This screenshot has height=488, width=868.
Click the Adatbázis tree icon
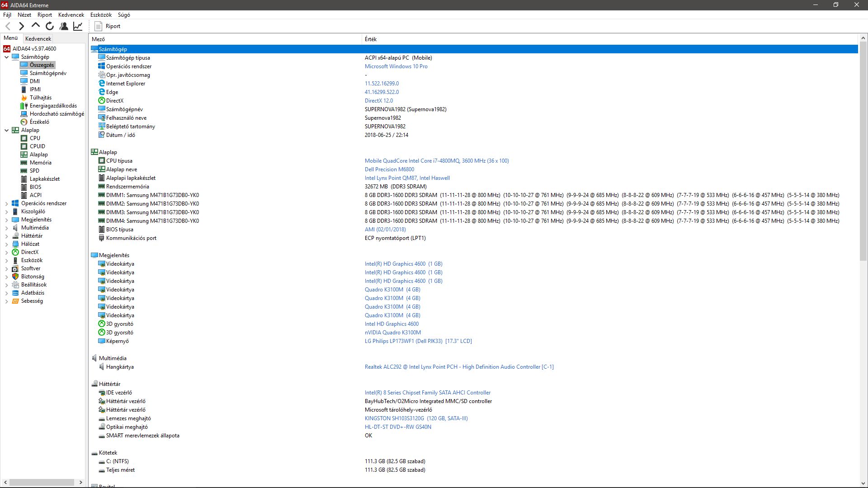[15, 293]
